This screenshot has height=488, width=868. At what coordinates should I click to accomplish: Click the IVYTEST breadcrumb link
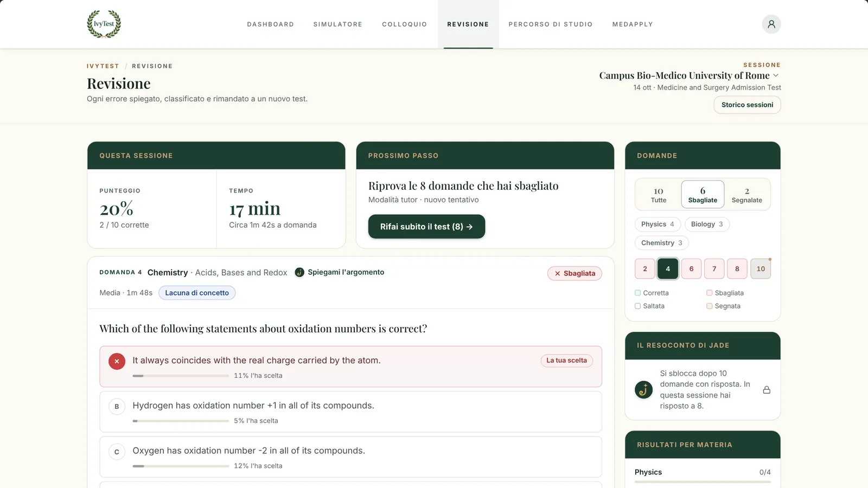(103, 66)
